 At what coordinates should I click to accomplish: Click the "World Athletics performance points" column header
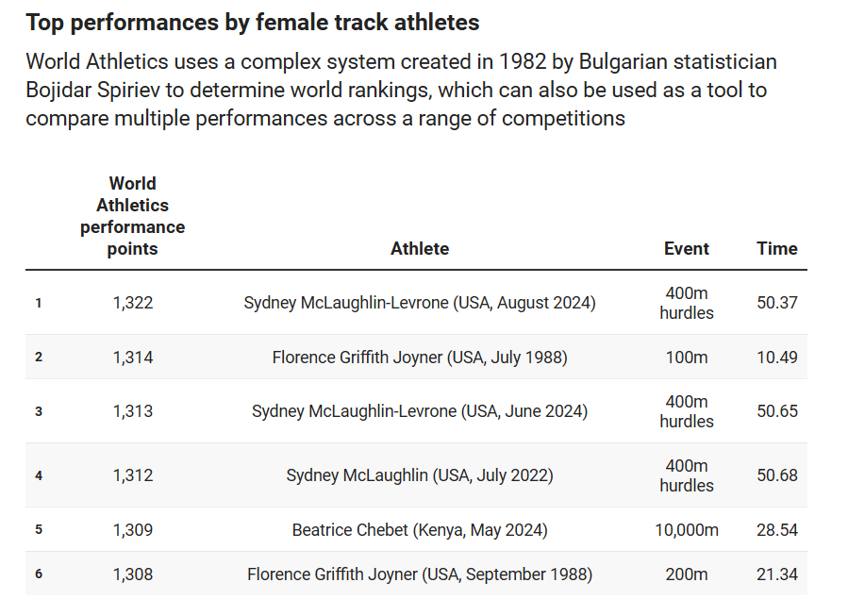[x=133, y=216]
